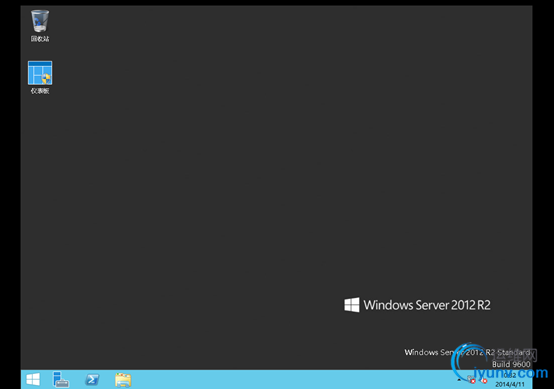
Task: Open the Dashboard (仪表板) desktop shortcut
Action: pos(40,77)
